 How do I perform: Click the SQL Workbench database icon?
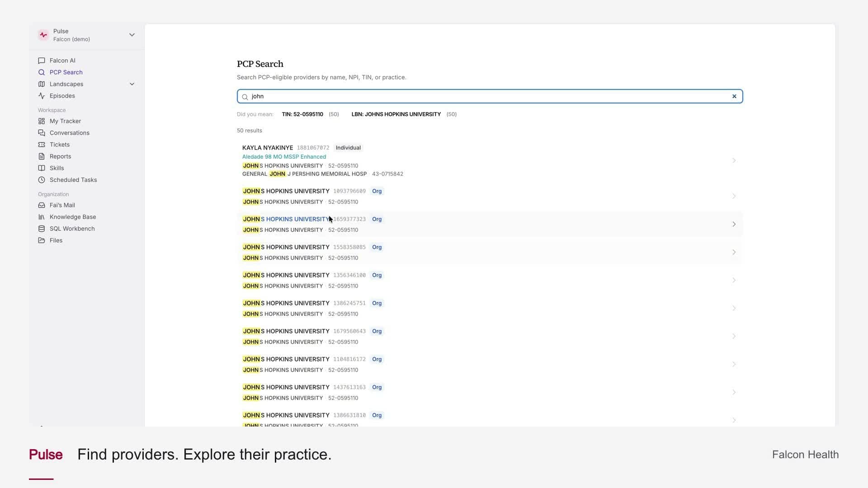(x=42, y=229)
